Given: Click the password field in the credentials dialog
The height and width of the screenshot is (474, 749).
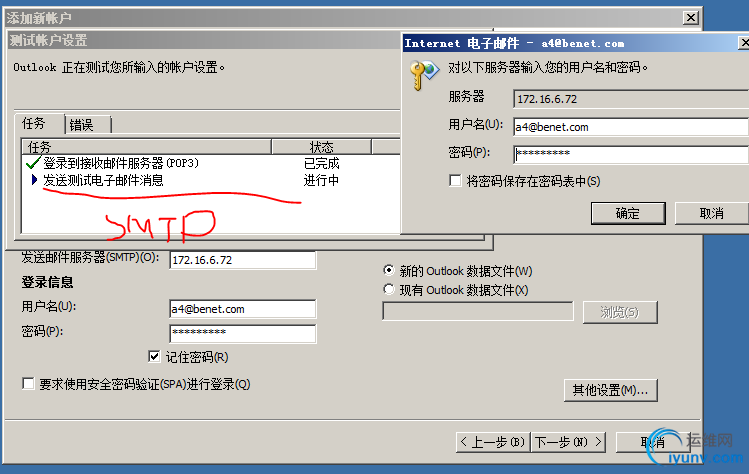Looking at the screenshot, I should [631, 154].
